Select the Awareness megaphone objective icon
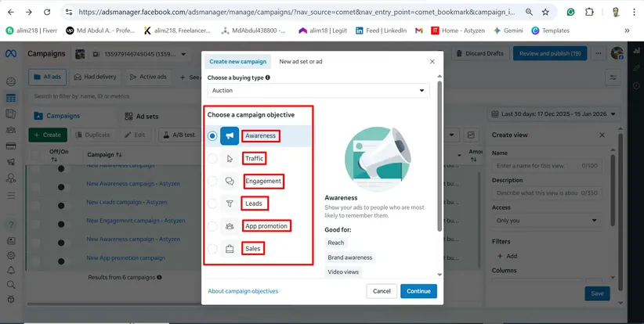Image resolution: width=644 pixels, height=324 pixels. pos(230,136)
